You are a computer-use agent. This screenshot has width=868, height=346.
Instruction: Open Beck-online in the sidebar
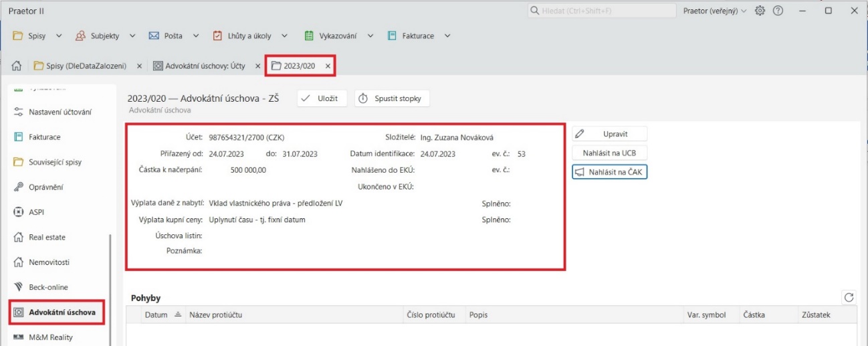click(x=47, y=287)
